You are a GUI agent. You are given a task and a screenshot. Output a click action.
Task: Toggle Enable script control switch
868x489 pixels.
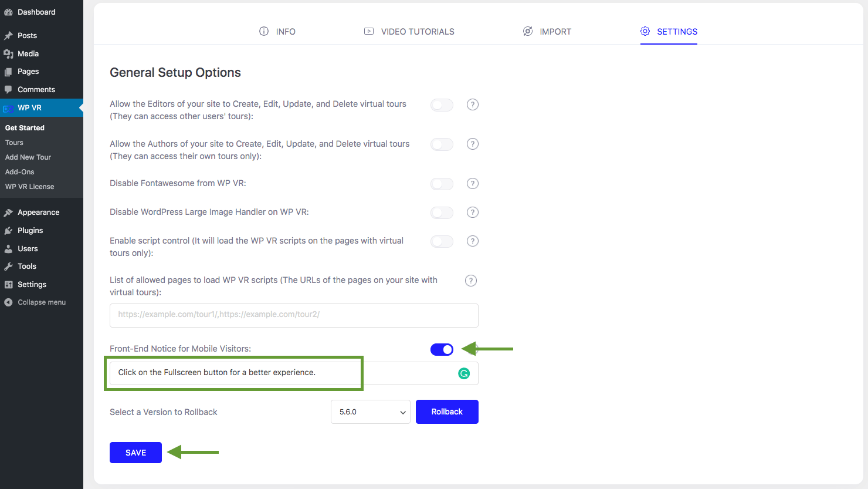pyautogui.click(x=442, y=242)
